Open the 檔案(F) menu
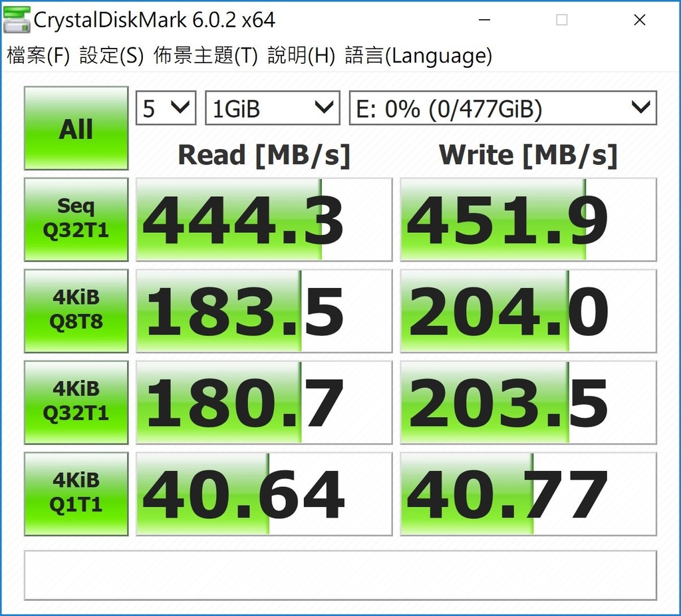This screenshot has height=616, width=681. click(x=38, y=56)
